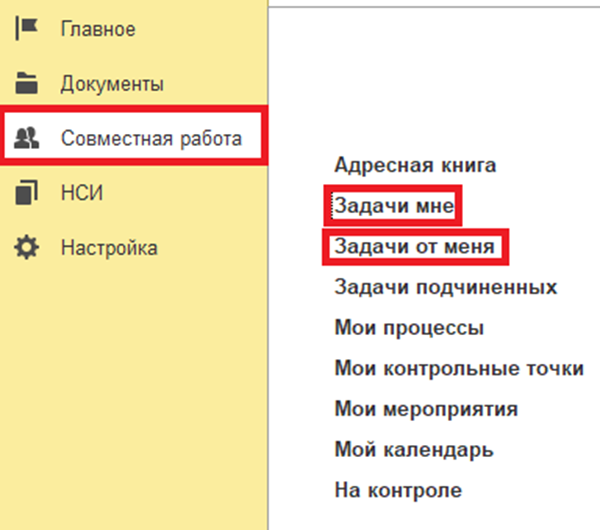Screen dimensions: 600x530
Task: Open Мой календарь
Action: (413, 450)
